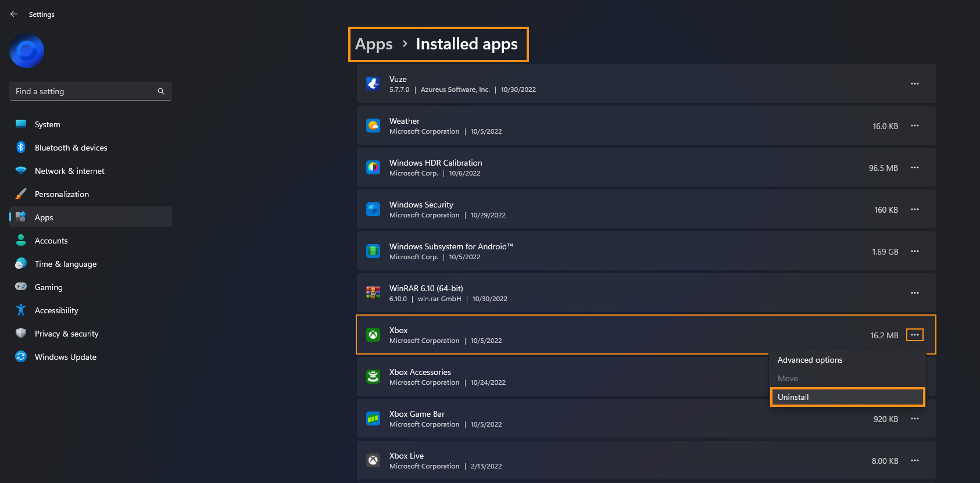
Task: Go to Bluetooth & devices
Action: point(90,148)
